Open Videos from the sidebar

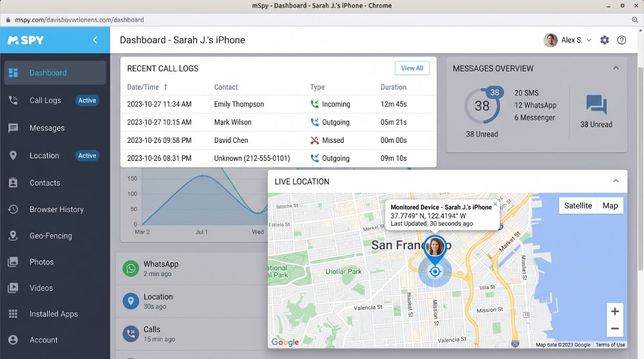click(55, 288)
